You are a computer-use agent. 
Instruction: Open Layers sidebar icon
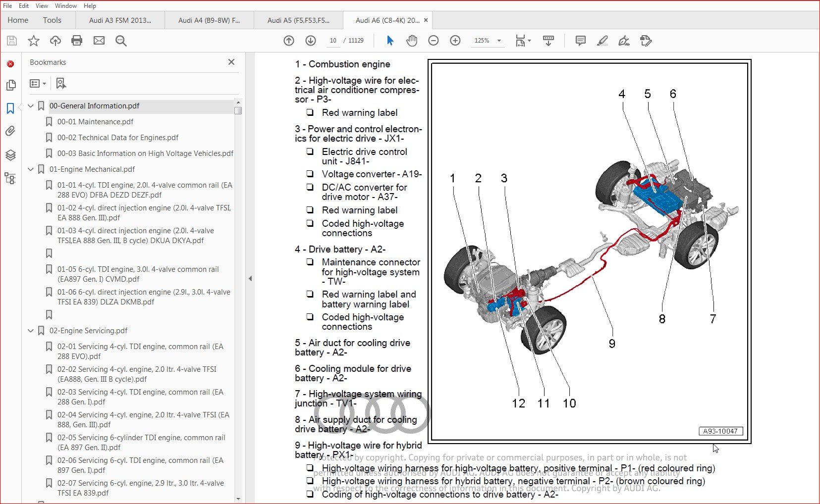point(10,154)
